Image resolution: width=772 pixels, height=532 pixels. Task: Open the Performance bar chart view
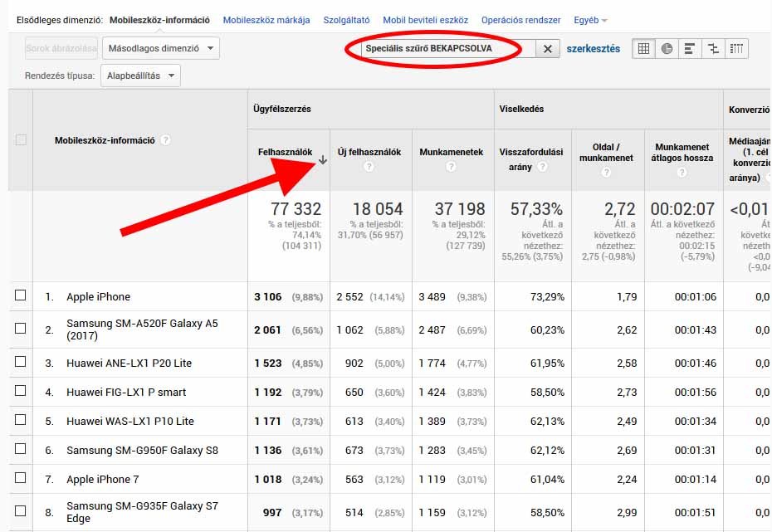[690, 48]
